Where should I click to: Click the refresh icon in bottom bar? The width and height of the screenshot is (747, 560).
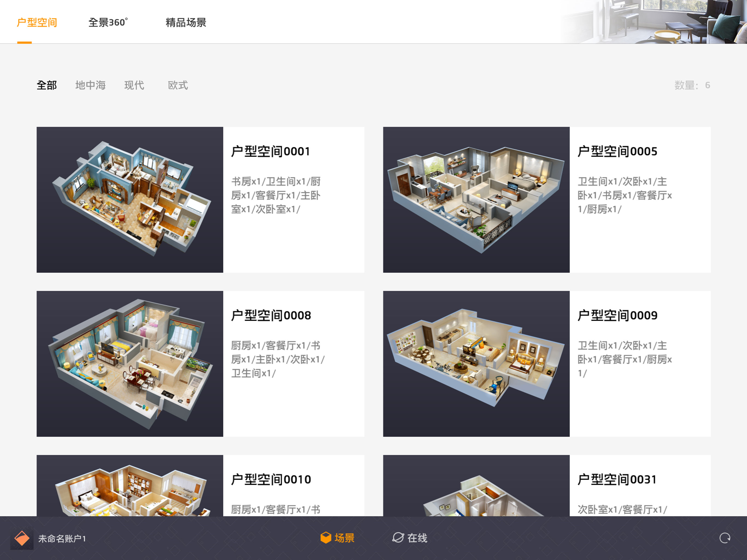pyautogui.click(x=725, y=538)
